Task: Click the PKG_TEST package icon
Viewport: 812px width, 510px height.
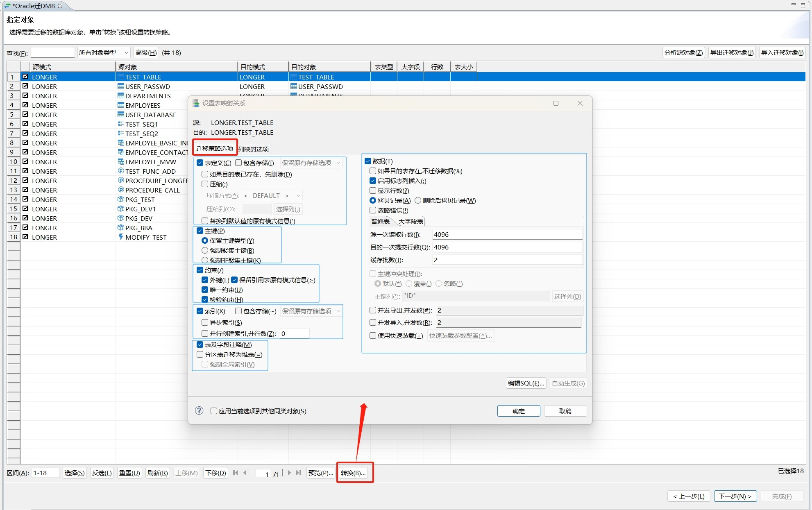Action: [121, 199]
